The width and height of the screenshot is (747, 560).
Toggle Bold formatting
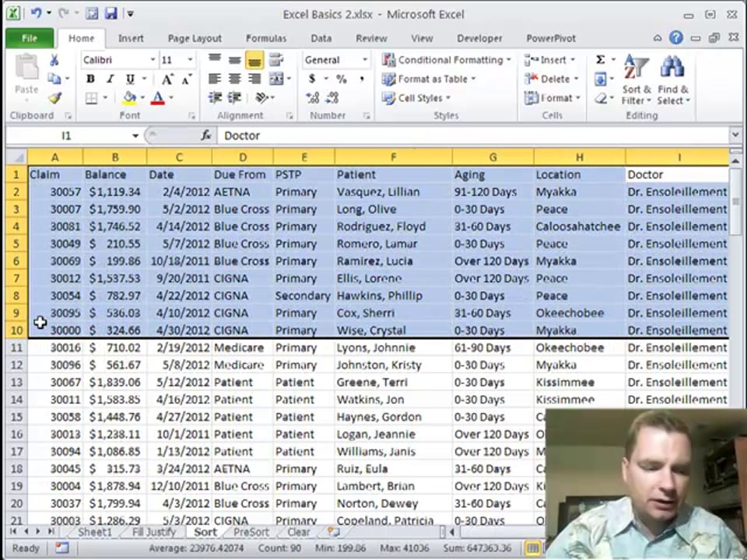coord(90,79)
